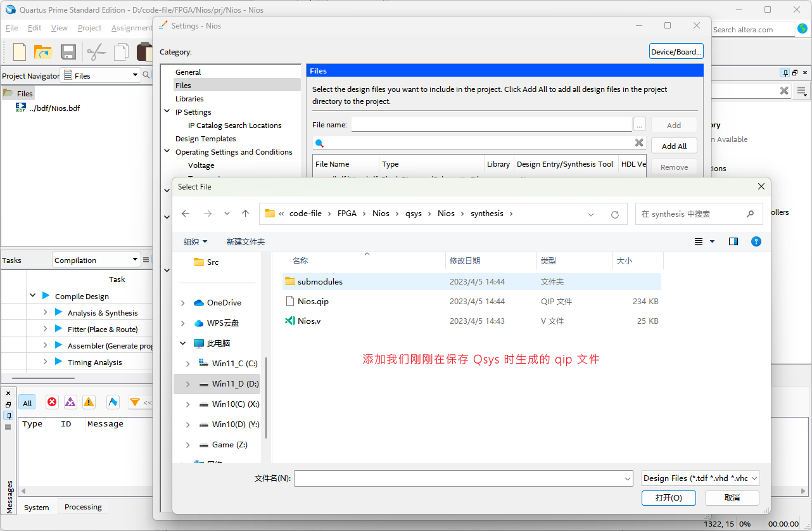Select Design Templates category in Settings
The height and width of the screenshot is (531, 812).
point(205,138)
